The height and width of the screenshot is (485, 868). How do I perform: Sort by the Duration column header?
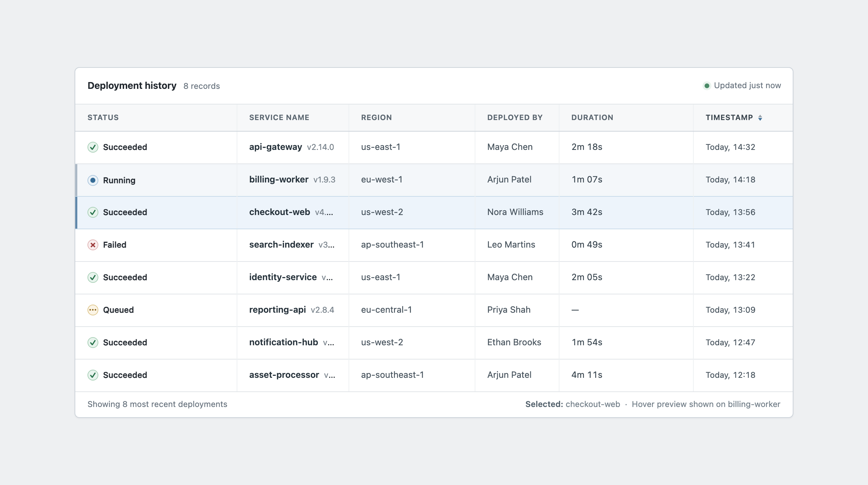[592, 118]
